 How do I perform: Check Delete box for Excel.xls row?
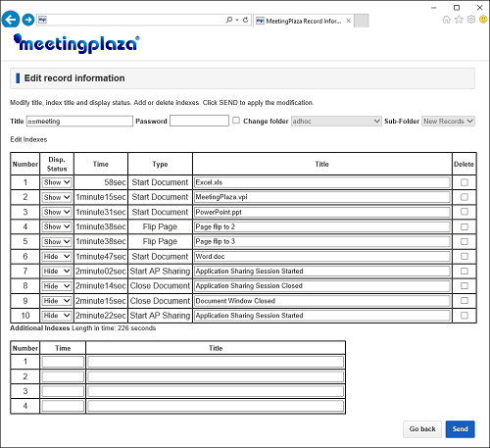[x=465, y=182]
